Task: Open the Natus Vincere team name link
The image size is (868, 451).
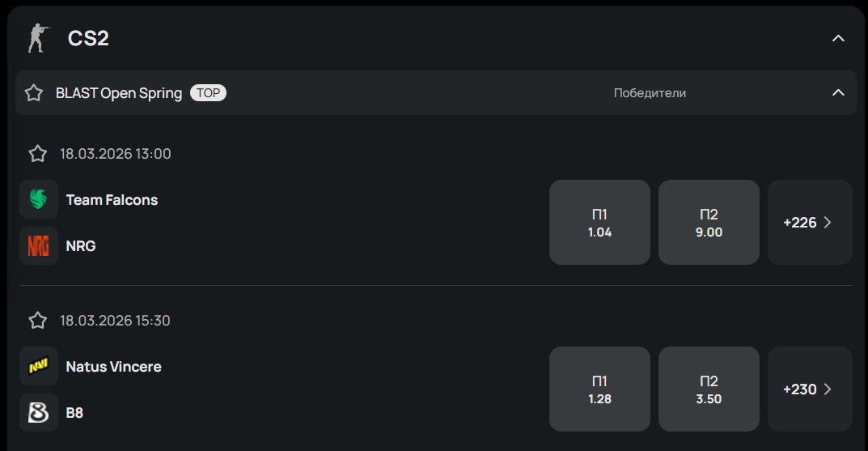Action: [113, 367]
